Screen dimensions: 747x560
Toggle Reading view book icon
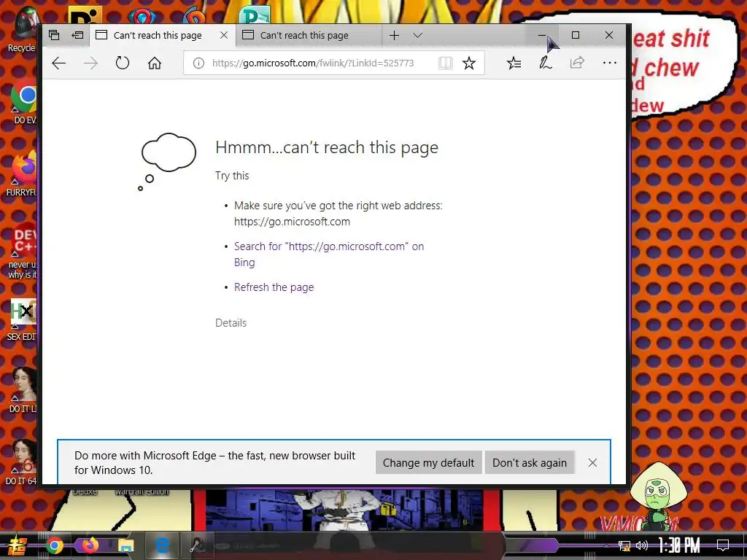(446, 63)
